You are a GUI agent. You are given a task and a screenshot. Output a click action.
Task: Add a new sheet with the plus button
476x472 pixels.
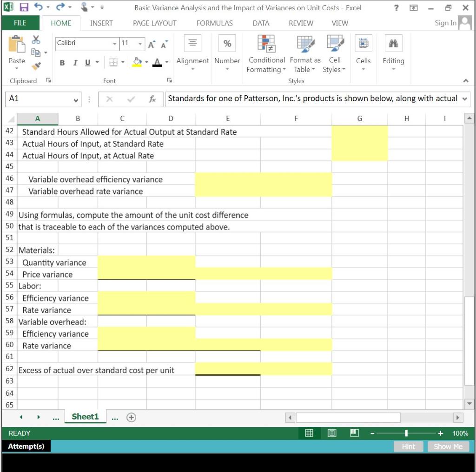click(x=131, y=417)
